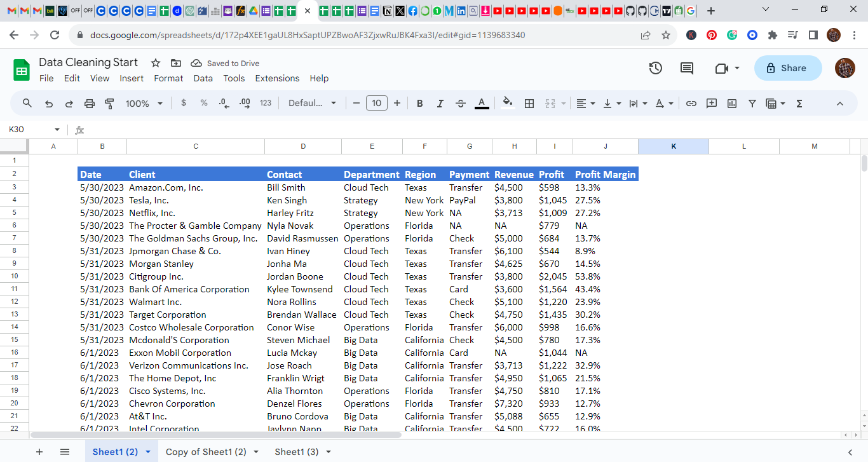The image size is (868, 462).
Task: Show the all sheets list
Action: point(65,452)
